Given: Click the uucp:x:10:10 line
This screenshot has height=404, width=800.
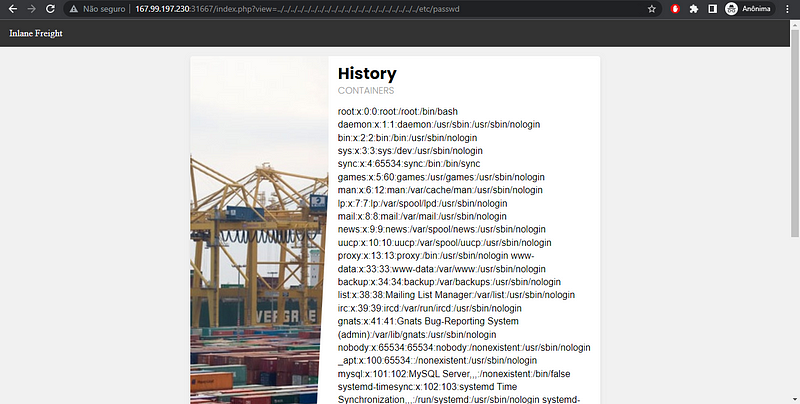Looking at the screenshot, I should pyautogui.click(x=444, y=242).
